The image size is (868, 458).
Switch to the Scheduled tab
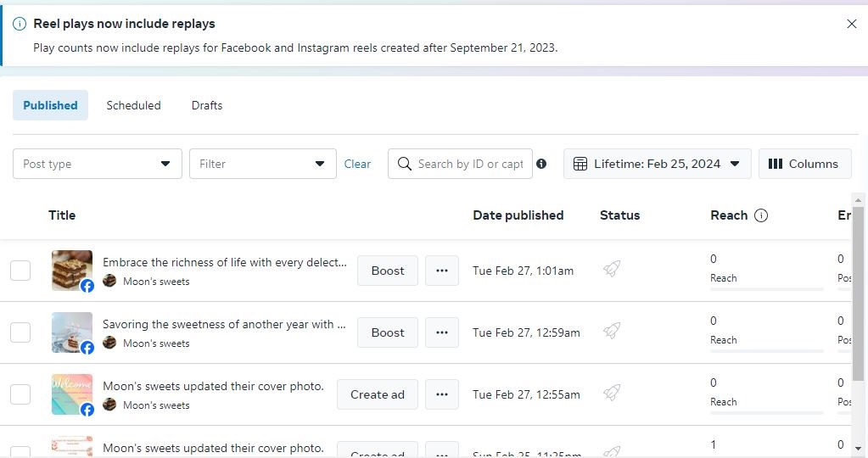133,105
